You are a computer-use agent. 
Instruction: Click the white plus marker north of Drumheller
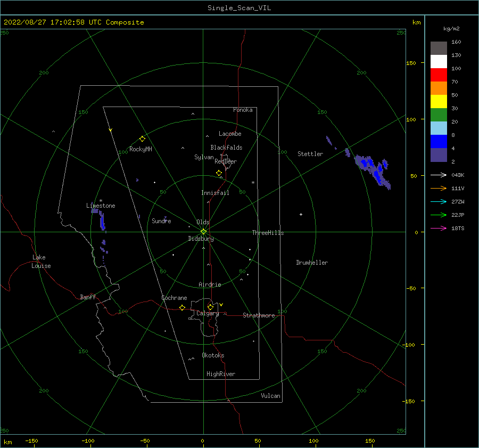point(301,214)
